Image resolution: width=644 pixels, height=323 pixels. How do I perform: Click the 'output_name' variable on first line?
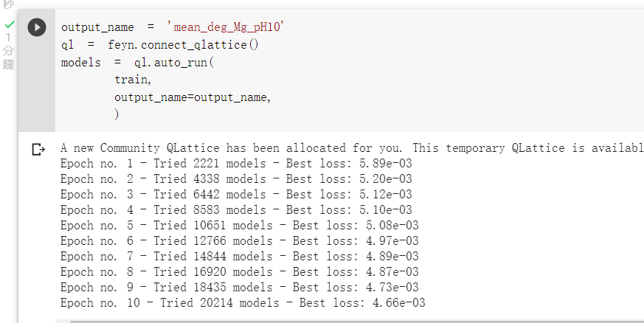click(97, 27)
